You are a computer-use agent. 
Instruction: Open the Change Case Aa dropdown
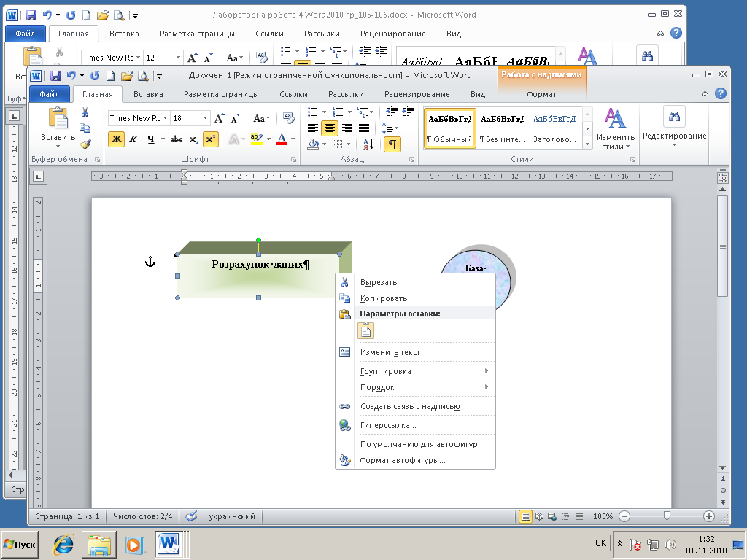(x=262, y=118)
